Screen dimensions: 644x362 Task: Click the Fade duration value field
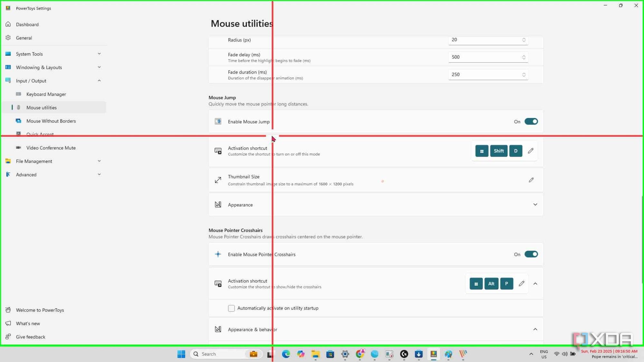click(x=488, y=75)
